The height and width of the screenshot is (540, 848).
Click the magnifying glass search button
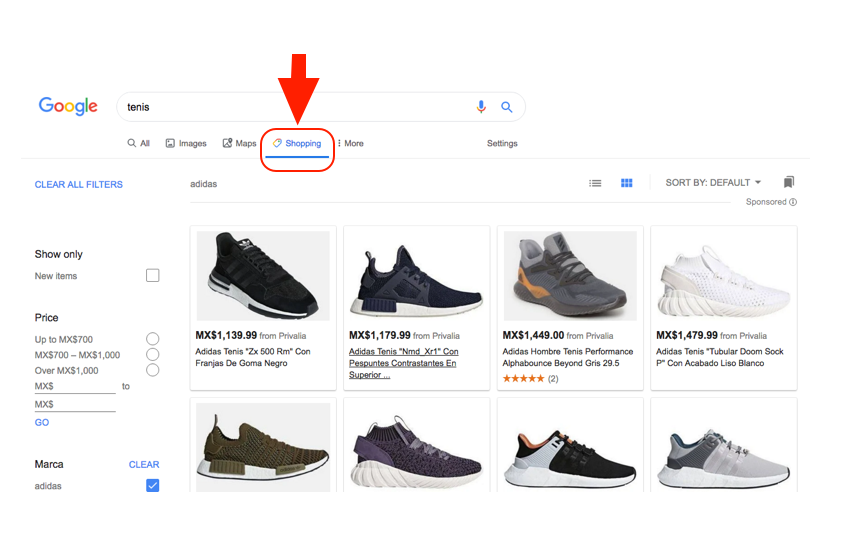click(507, 107)
